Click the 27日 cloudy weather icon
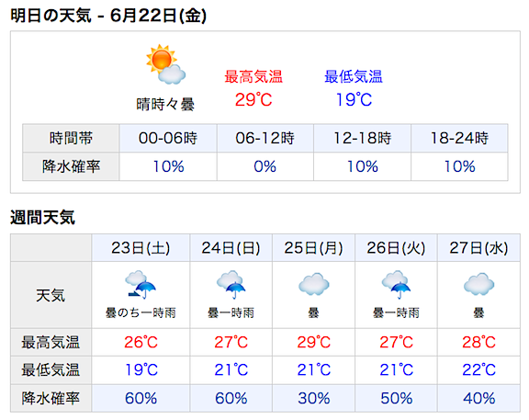 coord(478,284)
